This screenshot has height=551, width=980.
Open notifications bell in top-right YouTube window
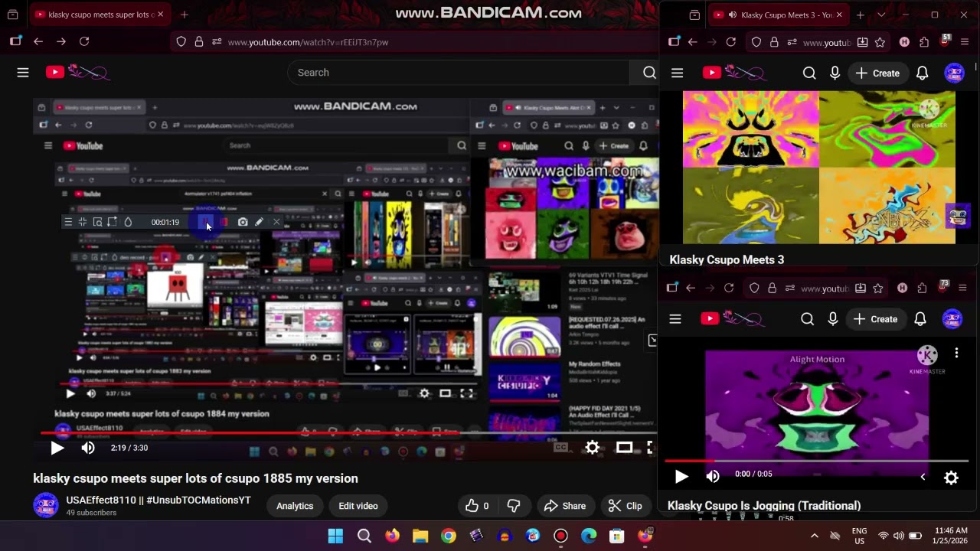pos(922,73)
